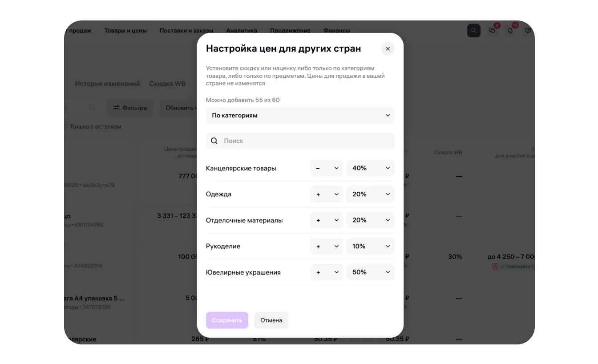
Task: Click the magnifier icon in dialog search
Action: click(x=214, y=141)
